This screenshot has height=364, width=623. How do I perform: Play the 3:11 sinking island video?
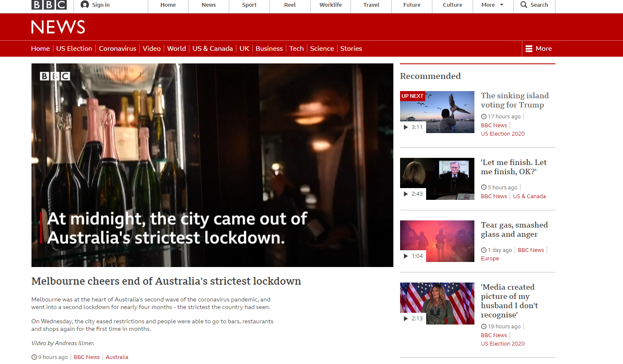(437, 112)
